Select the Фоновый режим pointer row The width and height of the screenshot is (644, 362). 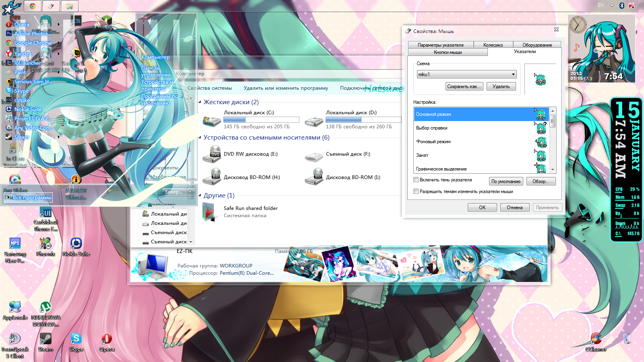click(x=481, y=142)
